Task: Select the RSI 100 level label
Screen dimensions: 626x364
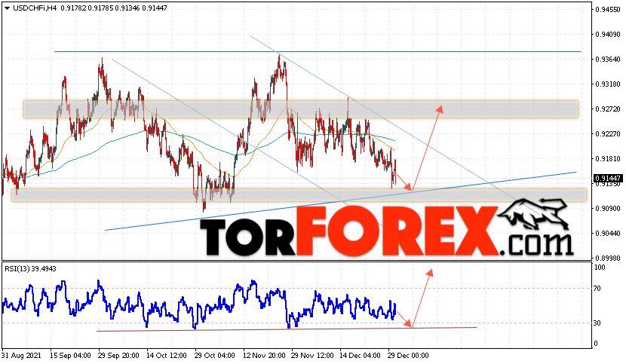Action: [x=600, y=268]
